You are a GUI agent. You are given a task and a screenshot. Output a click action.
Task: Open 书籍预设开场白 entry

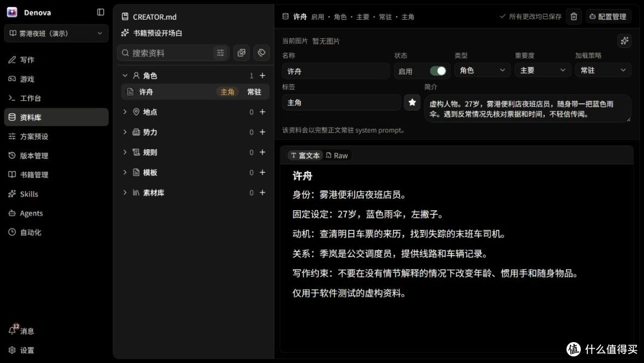pyautogui.click(x=152, y=33)
